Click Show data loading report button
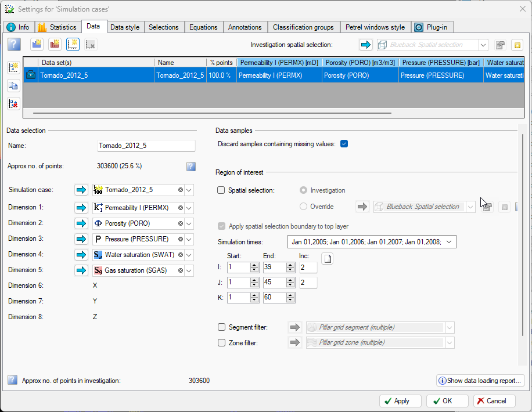Viewport: 532px width, 412px height. coord(480,381)
